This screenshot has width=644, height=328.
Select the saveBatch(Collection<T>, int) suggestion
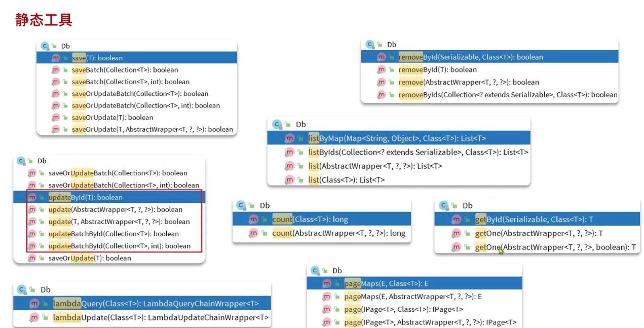[130, 82]
